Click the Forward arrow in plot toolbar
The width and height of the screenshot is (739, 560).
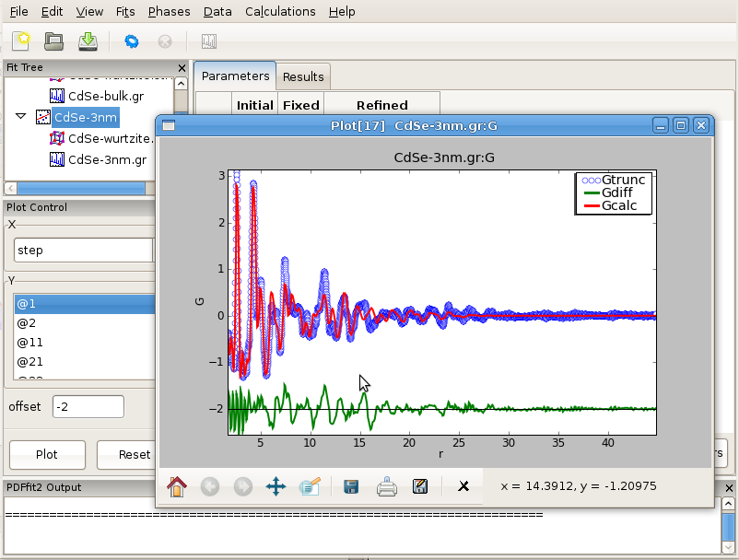(243, 486)
